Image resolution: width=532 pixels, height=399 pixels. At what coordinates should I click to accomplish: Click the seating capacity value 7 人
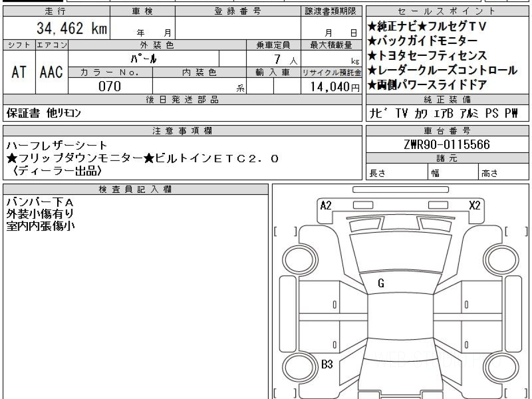(285, 59)
